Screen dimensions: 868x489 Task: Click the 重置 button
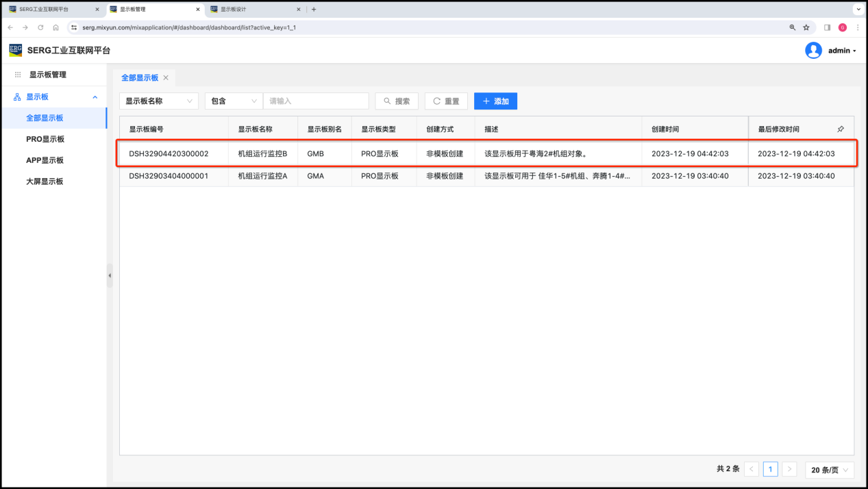tap(446, 101)
